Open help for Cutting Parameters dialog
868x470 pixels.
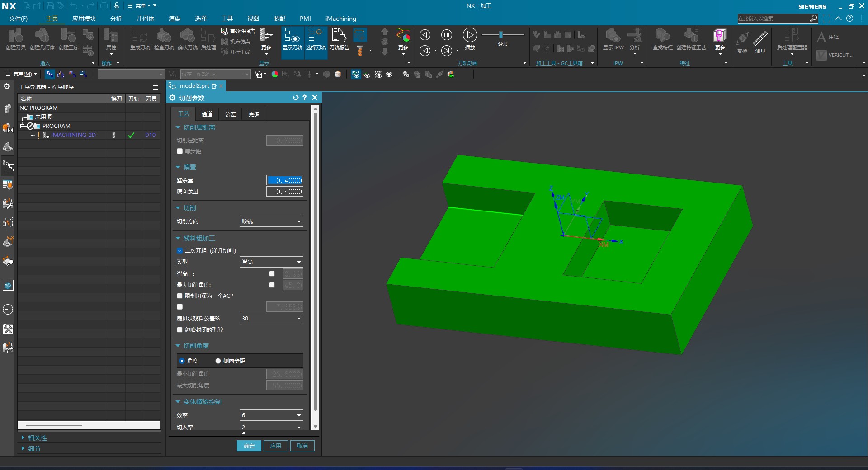[x=305, y=98]
